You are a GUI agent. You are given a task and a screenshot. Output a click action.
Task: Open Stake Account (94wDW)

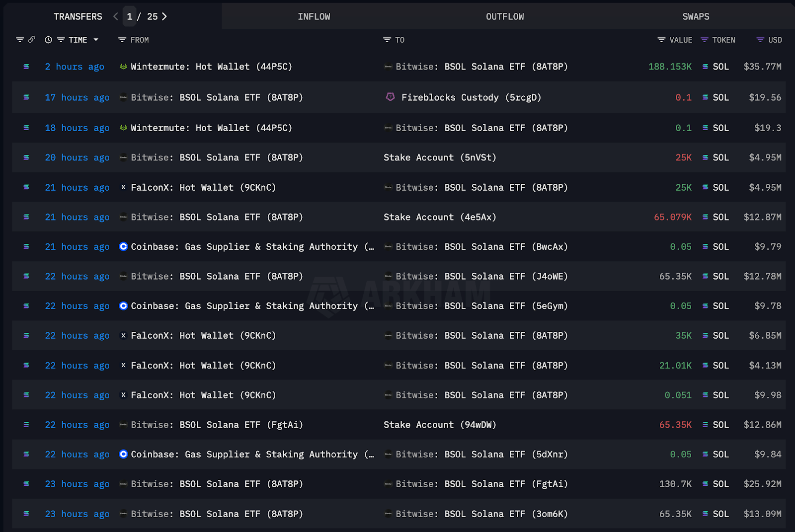tap(440, 425)
